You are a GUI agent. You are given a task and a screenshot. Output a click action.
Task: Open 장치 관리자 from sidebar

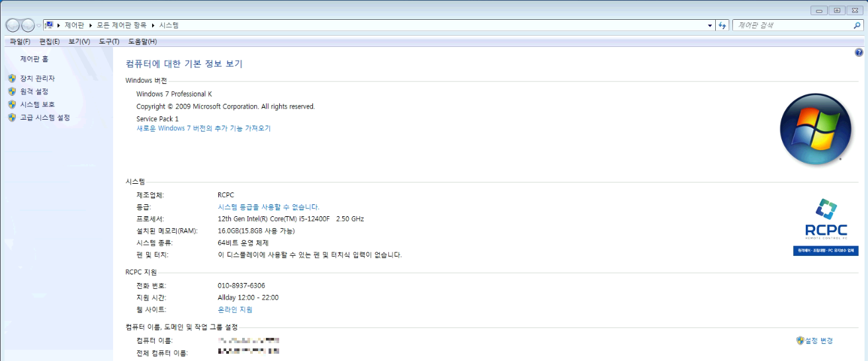click(x=37, y=78)
